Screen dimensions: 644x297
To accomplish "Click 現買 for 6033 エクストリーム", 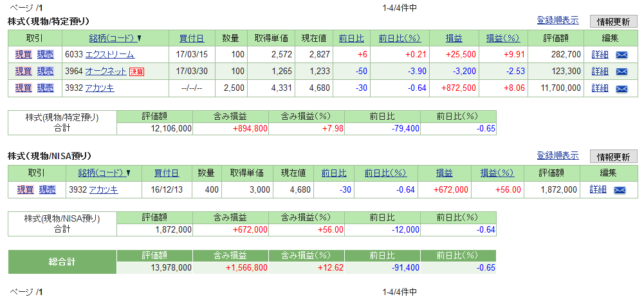I will pos(23,55).
